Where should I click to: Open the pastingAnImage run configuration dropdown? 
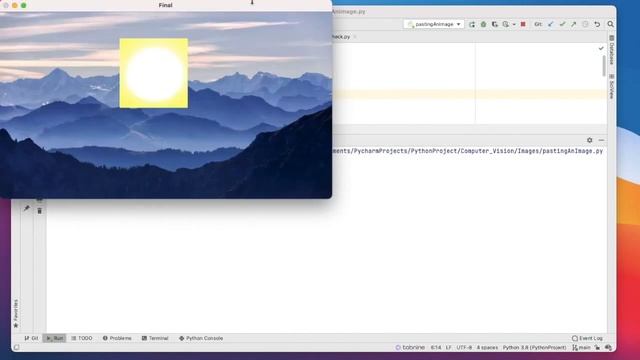click(x=433, y=24)
